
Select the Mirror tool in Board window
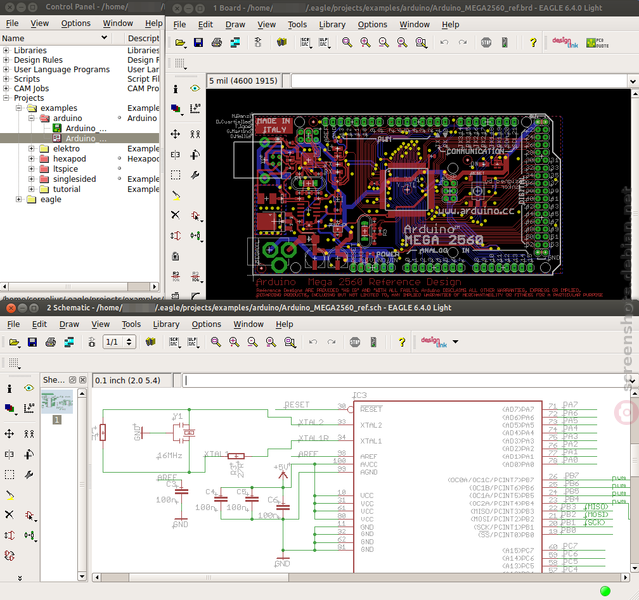[176, 154]
